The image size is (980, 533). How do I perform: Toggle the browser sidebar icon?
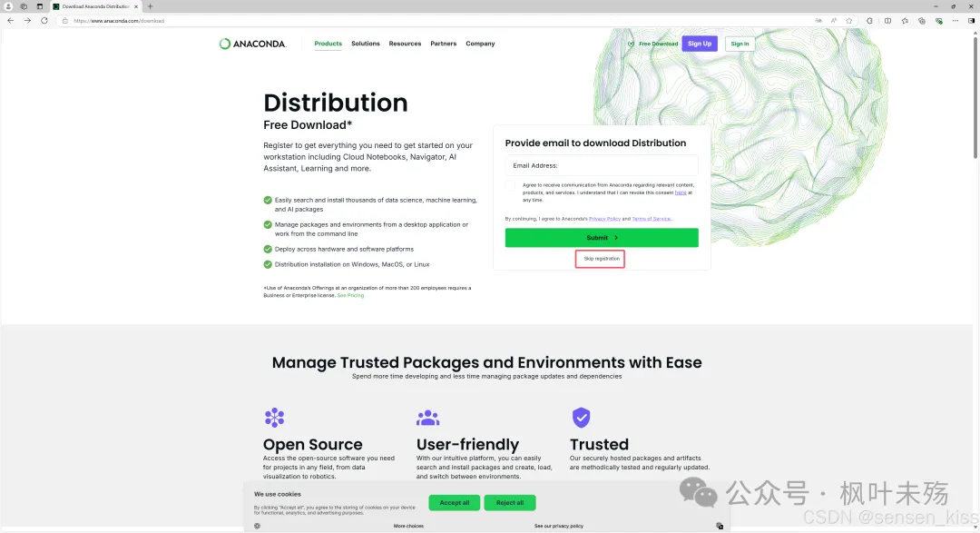pos(971,21)
